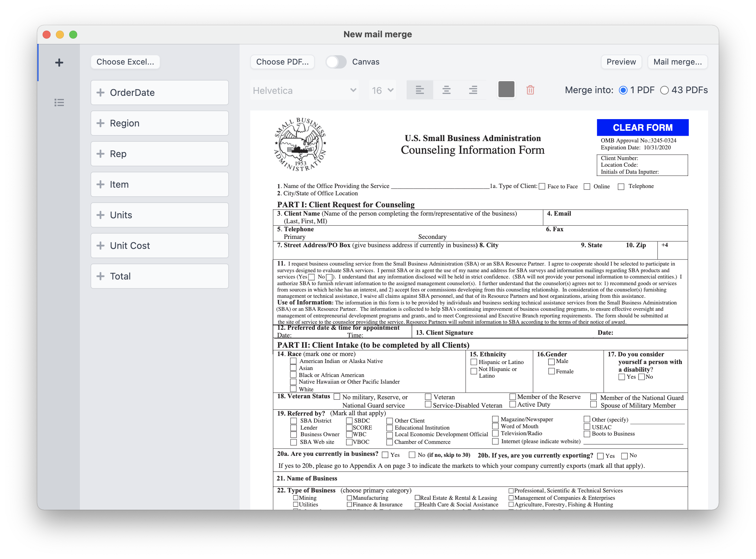Open the gray text color swatch
This screenshot has height=559, width=756.
click(x=506, y=90)
